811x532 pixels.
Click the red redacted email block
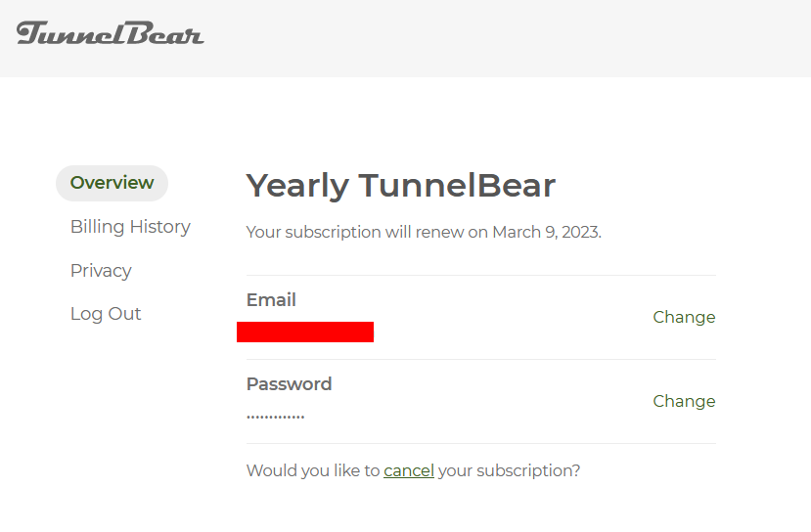tap(305, 332)
